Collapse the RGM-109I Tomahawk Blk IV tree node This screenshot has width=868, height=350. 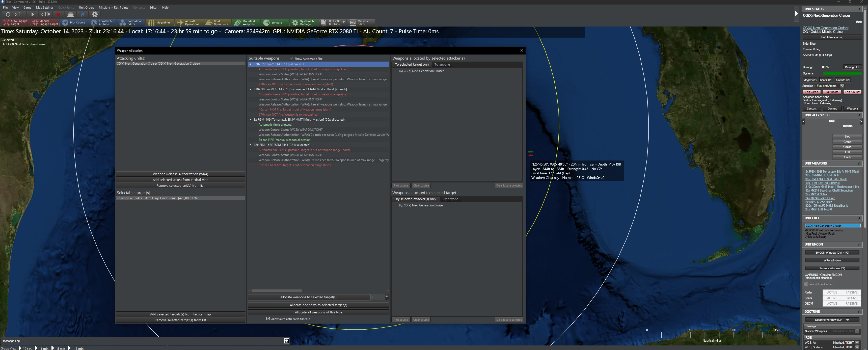(x=250, y=120)
